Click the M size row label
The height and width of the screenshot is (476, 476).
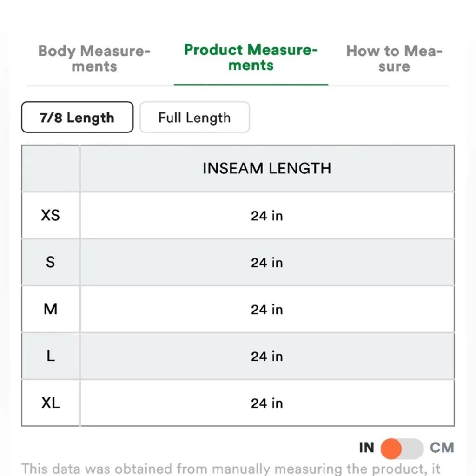point(51,309)
